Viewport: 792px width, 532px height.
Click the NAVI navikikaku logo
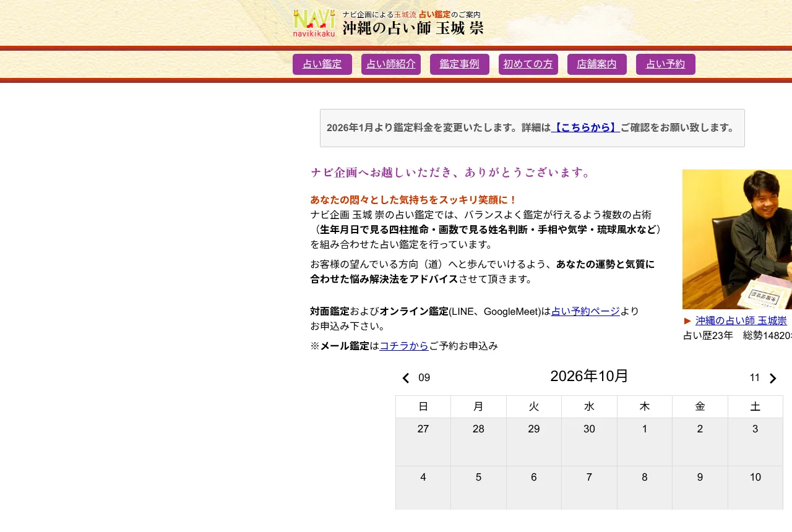click(x=314, y=24)
